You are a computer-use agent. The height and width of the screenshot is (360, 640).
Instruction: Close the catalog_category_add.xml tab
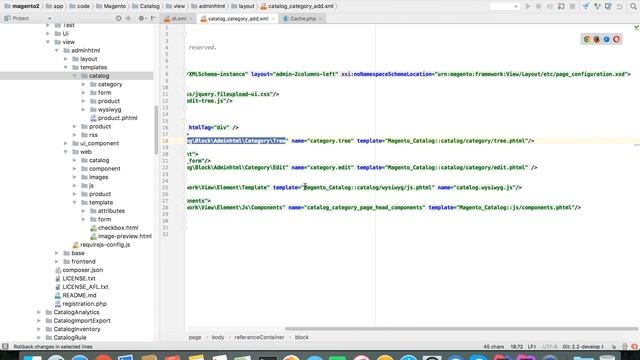(273, 19)
